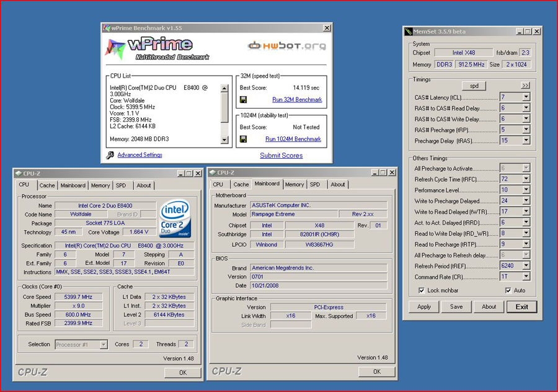Open the RAS# to CAS# Write Delay dropdown

(526, 119)
